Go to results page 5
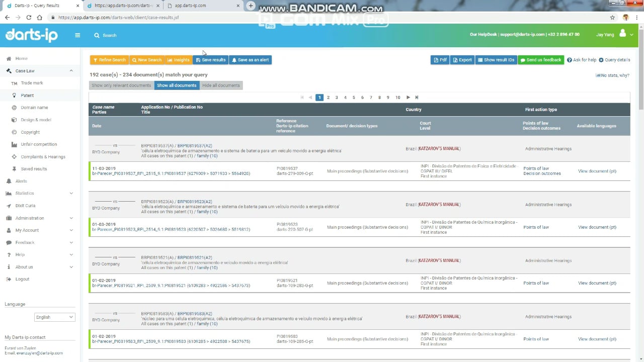 (354, 98)
